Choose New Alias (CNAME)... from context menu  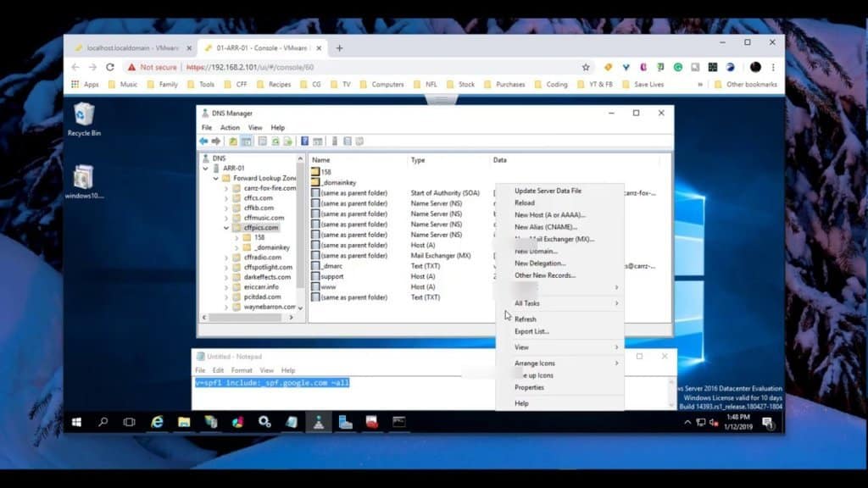click(x=559, y=227)
